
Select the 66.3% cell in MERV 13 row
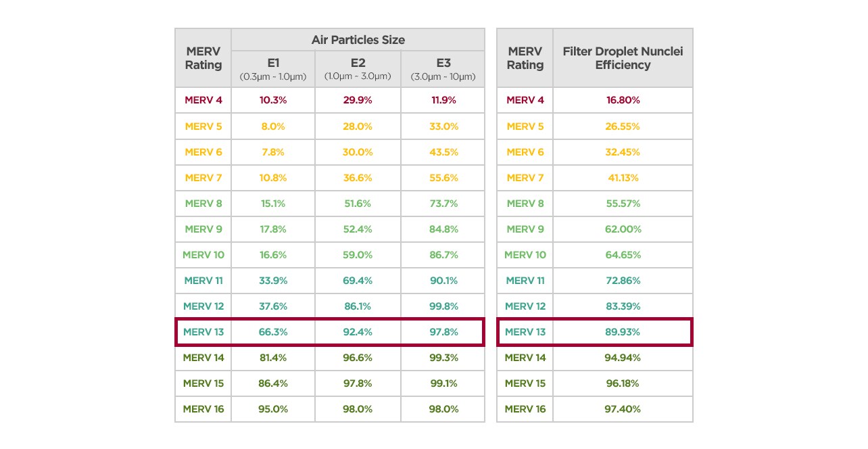[x=273, y=332]
